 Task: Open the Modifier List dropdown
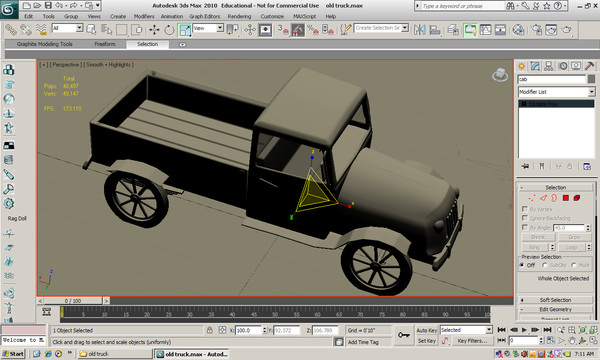click(556, 92)
